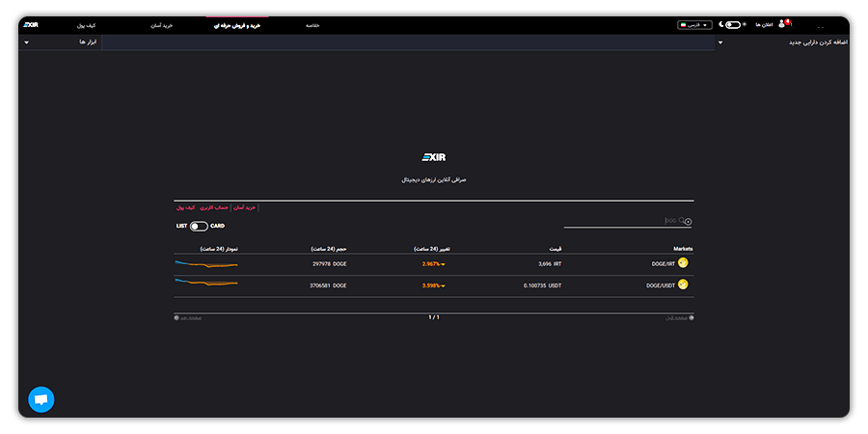Click the moon dark-mode icon
Image resolution: width=868 pixels, height=434 pixels.
tap(720, 25)
